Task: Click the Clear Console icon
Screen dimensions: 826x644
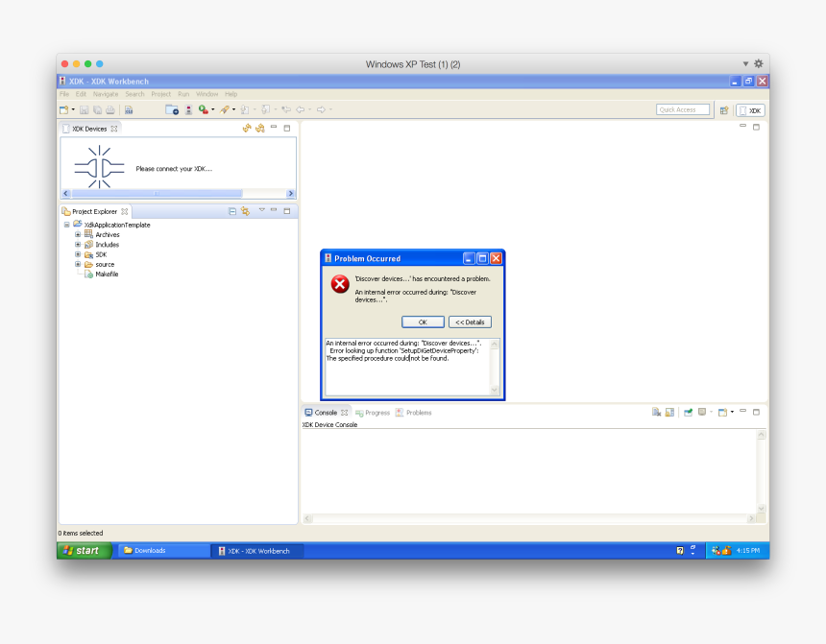Action: pyautogui.click(x=656, y=413)
